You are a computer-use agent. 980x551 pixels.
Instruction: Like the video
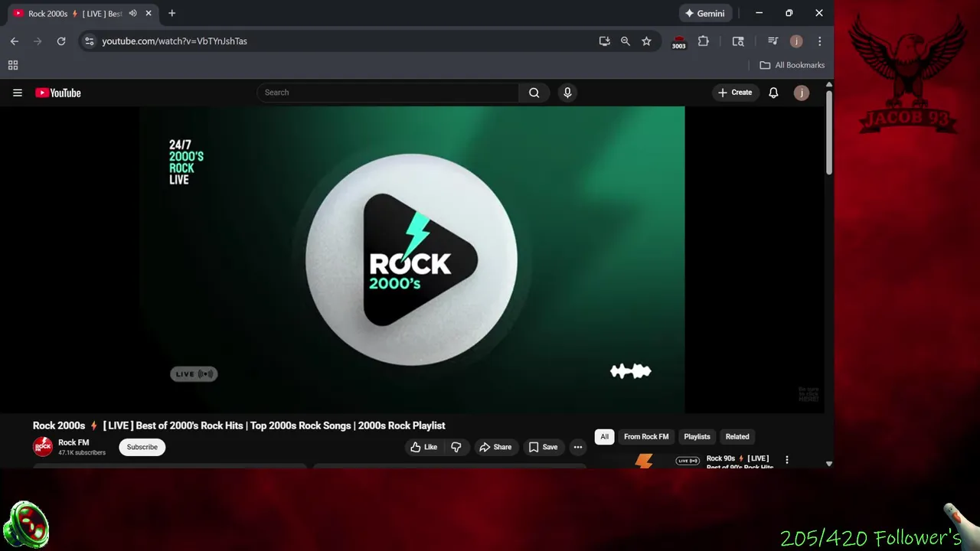click(423, 447)
